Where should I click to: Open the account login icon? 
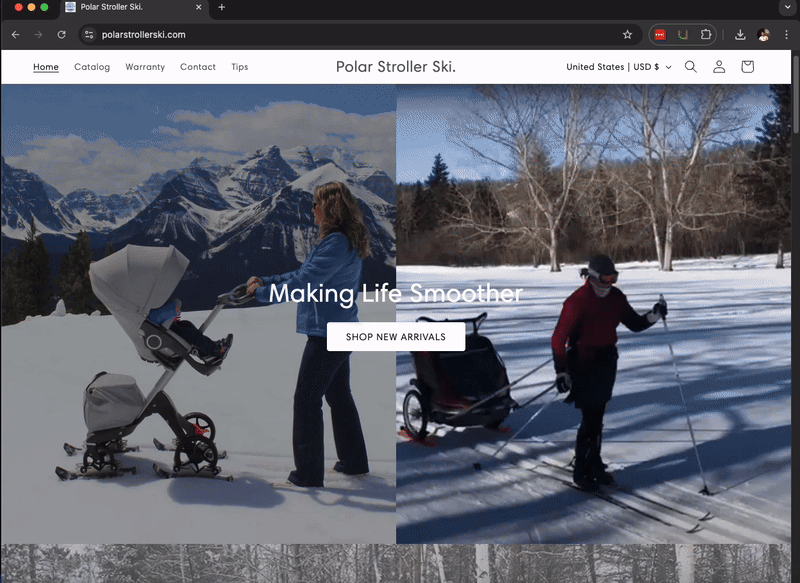click(x=718, y=66)
